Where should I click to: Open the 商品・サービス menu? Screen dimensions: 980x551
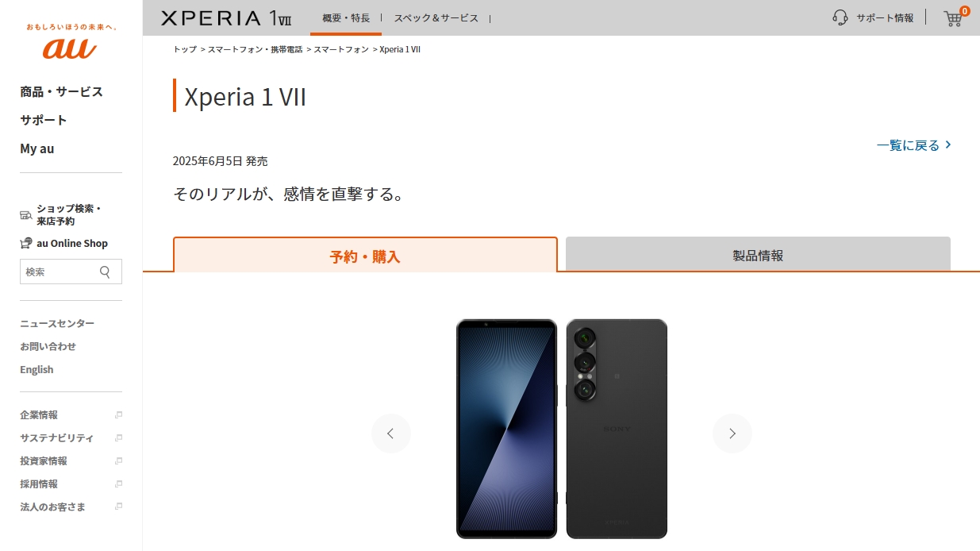click(x=62, y=91)
